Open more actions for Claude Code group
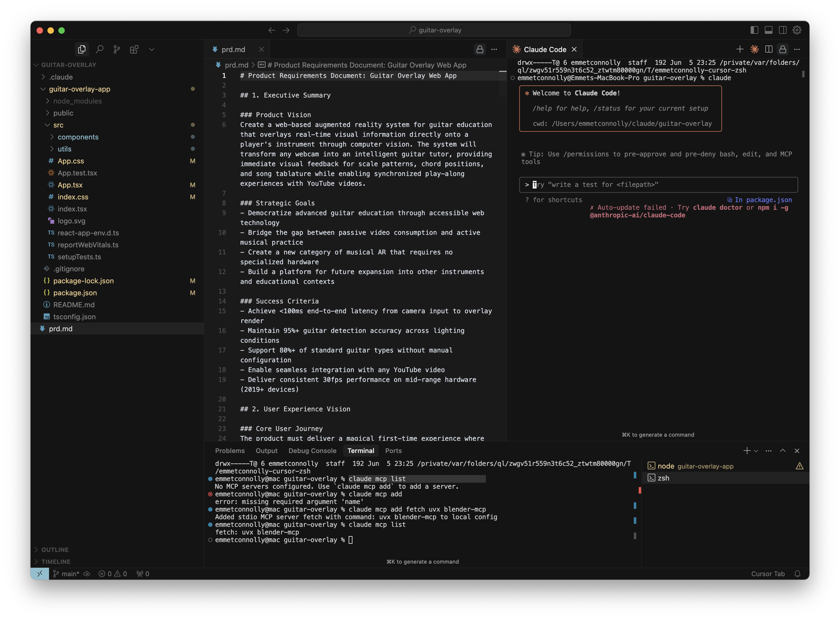 point(797,49)
